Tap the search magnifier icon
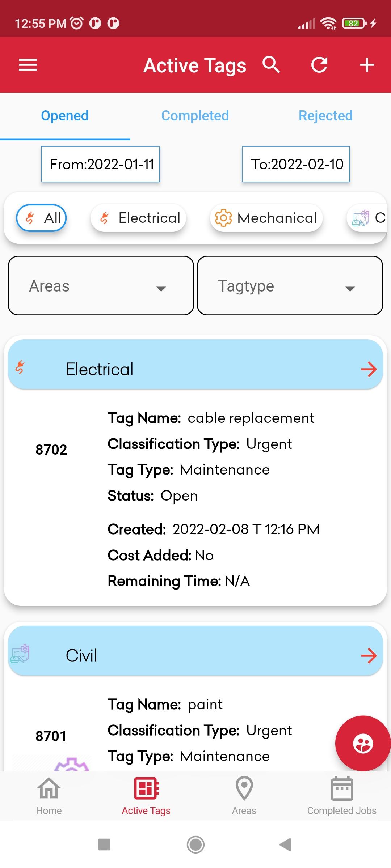The image size is (391, 868). (x=271, y=65)
